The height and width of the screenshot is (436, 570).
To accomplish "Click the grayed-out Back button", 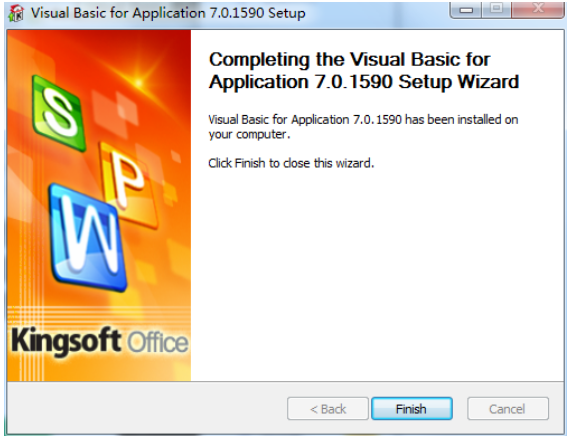I will click(x=328, y=409).
